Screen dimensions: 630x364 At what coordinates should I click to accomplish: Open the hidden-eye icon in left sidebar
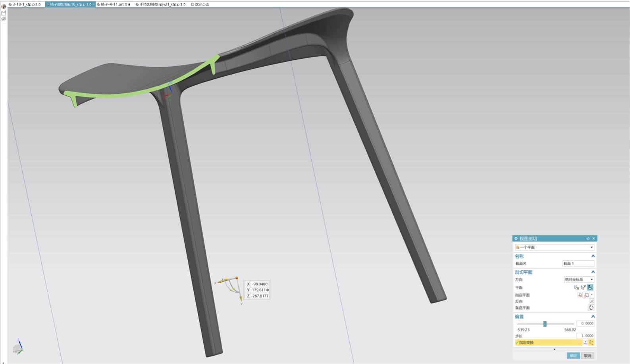(x=4, y=19)
